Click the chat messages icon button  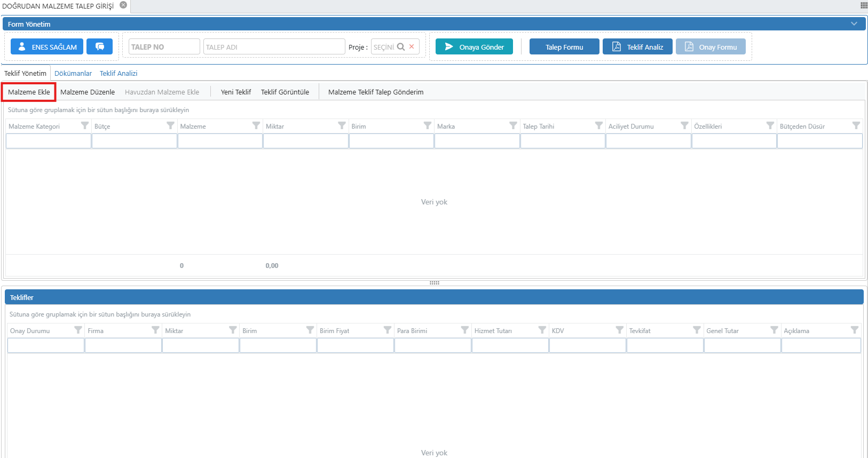click(99, 46)
